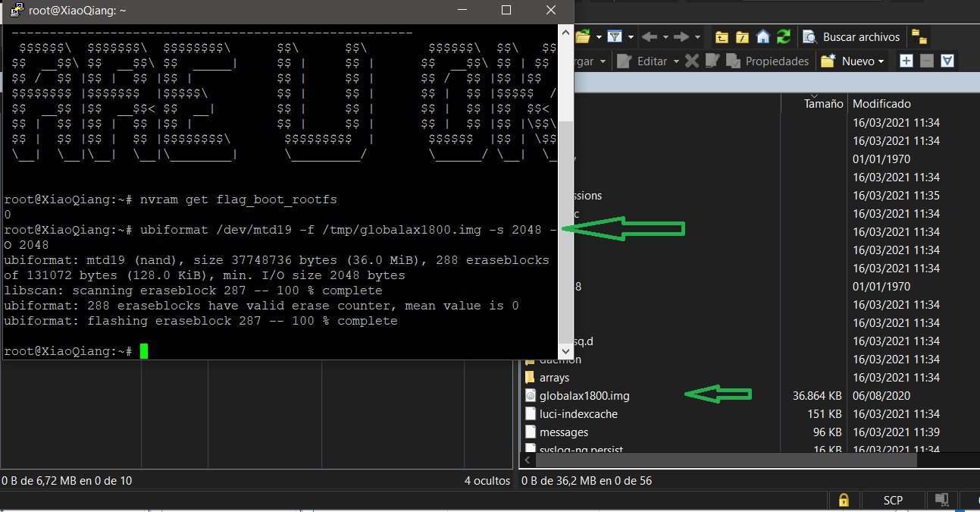Minimize the PuTTY terminal window
Viewport: 980px width, 512px height.
click(462, 10)
